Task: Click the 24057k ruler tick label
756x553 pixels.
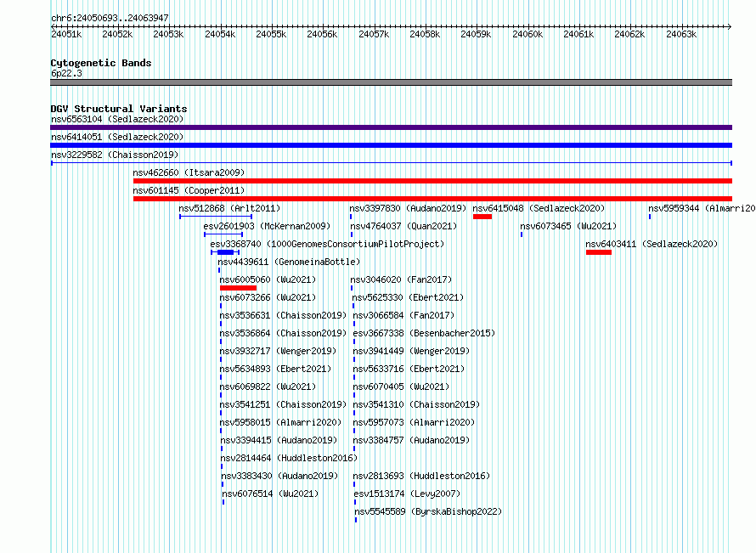Action: pos(374,34)
